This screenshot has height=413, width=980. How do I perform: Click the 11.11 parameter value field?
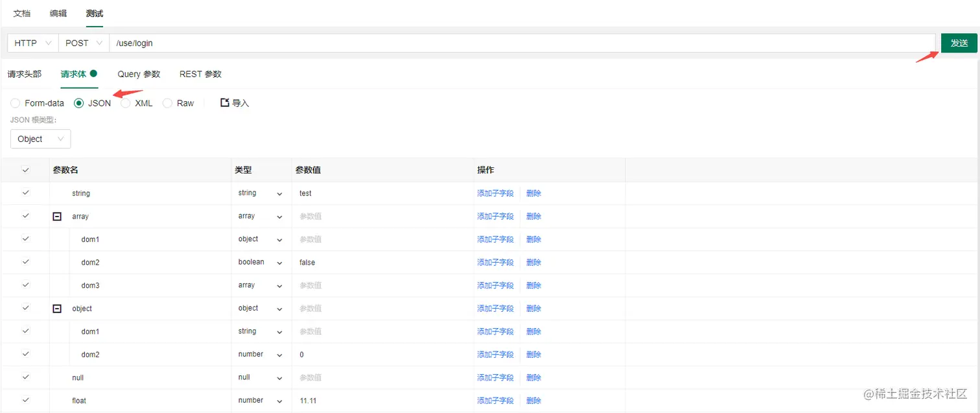tap(382, 401)
